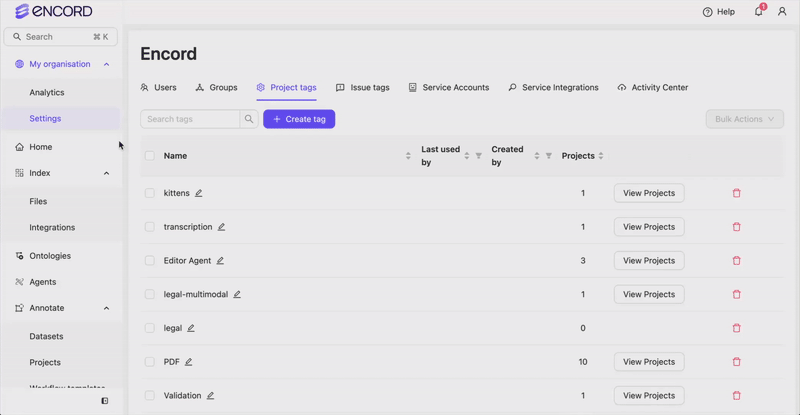This screenshot has width=800, height=415.
Task: Edit the legal-multimodal tag name
Action: 237,294
